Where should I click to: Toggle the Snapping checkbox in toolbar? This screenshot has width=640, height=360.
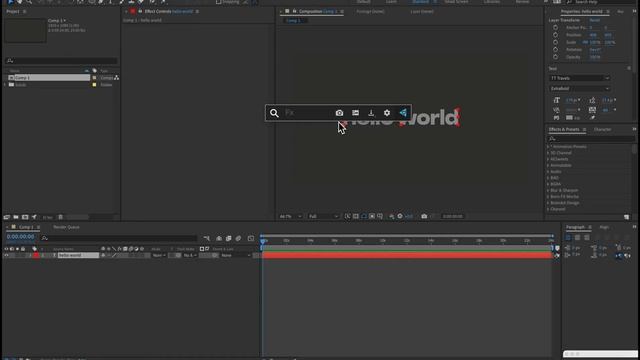[218, 2]
